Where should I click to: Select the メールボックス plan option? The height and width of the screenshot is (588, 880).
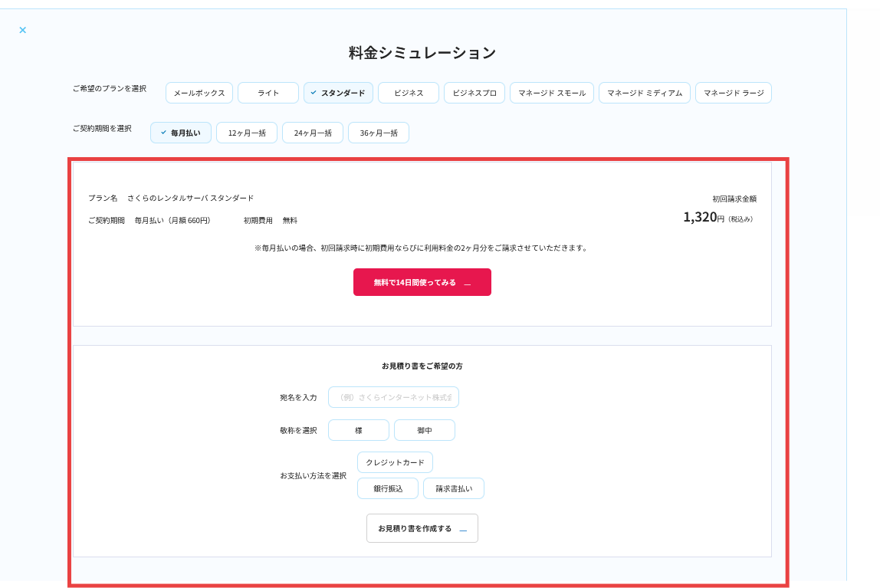coord(199,92)
